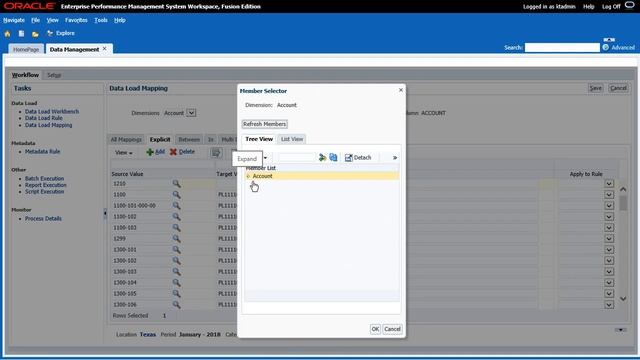Click the double chevron toolbar overflow

pyautogui.click(x=395, y=158)
